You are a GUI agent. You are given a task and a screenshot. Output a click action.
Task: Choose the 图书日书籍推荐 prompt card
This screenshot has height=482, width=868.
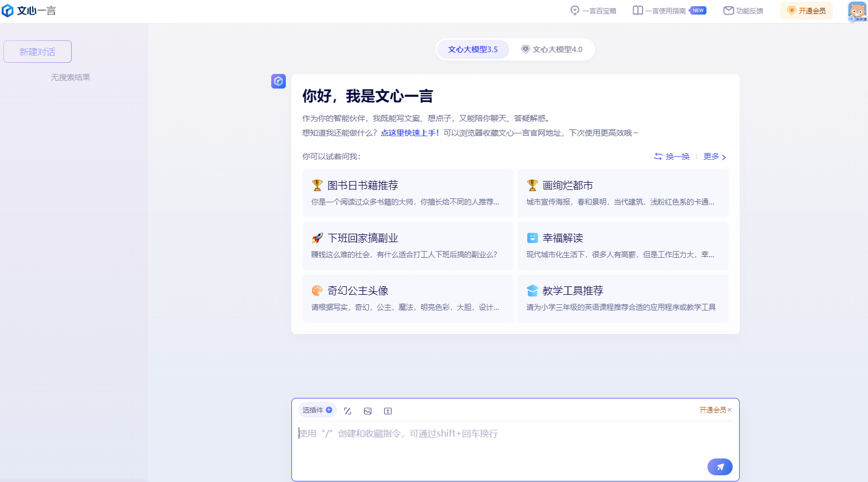click(408, 193)
